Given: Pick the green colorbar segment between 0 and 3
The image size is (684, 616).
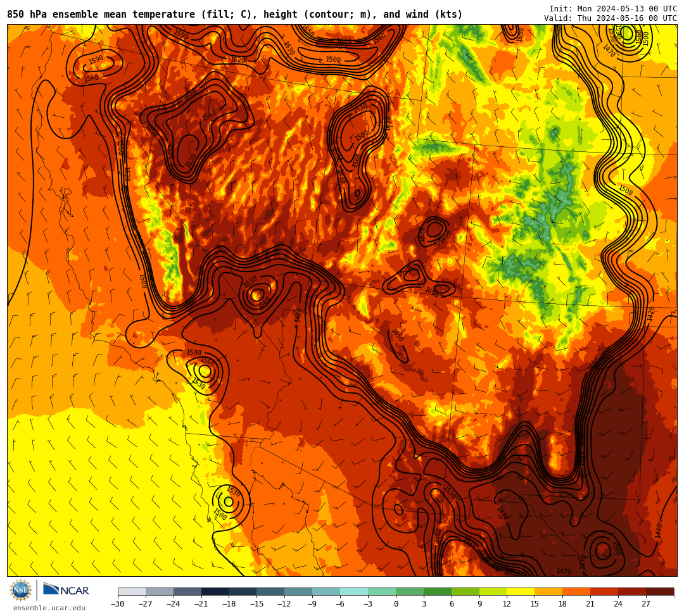Looking at the screenshot, I should pyautogui.click(x=410, y=591).
